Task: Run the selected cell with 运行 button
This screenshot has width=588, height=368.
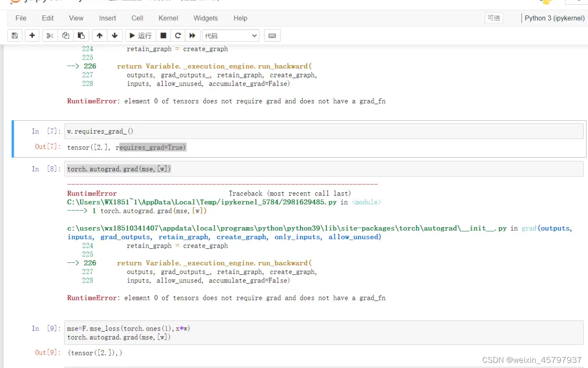Action: tap(141, 36)
